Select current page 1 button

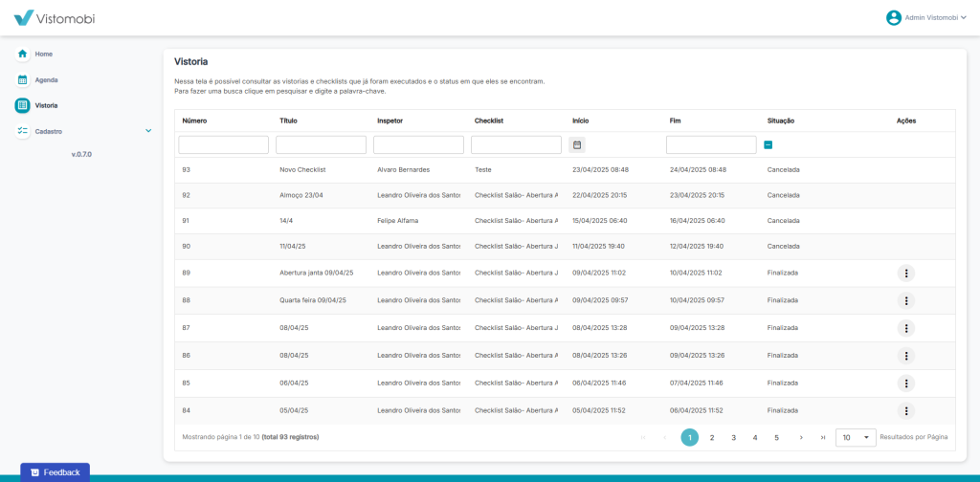pyautogui.click(x=689, y=438)
